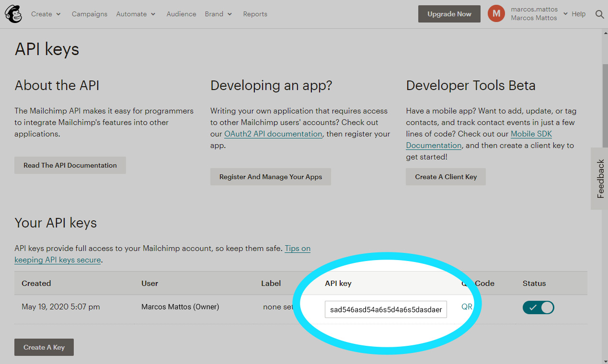Screen dimensions: 608x364
Task: Open the Reports page
Action: click(255, 14)
